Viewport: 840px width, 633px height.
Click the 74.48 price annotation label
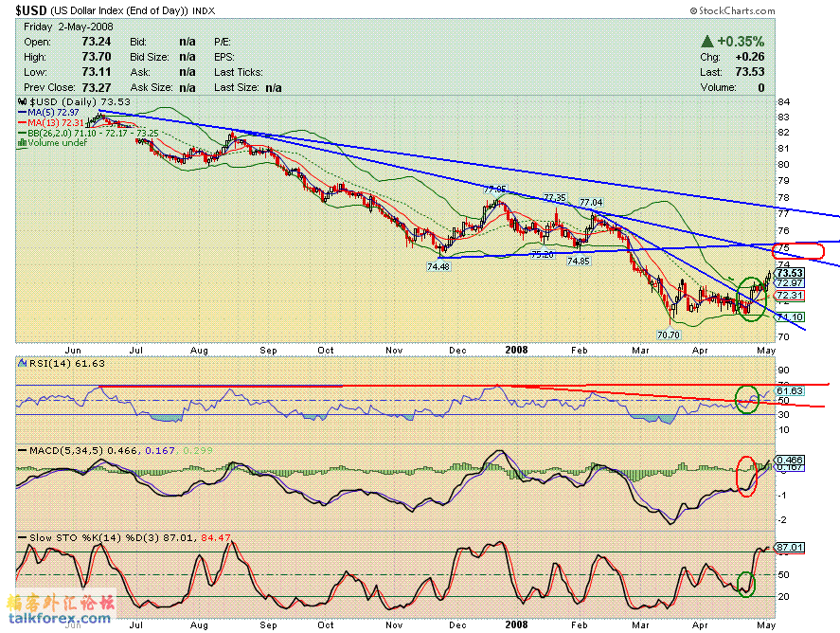[x=438, y=266]
